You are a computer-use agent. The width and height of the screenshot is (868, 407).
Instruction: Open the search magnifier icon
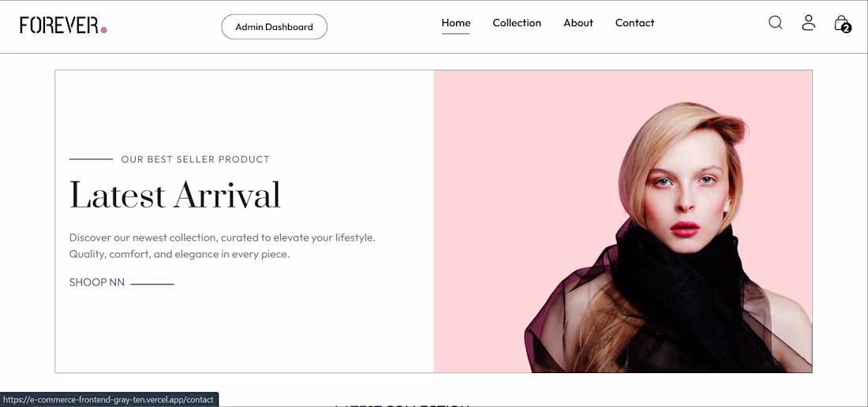pyautogui.click(x=776, y=23)
